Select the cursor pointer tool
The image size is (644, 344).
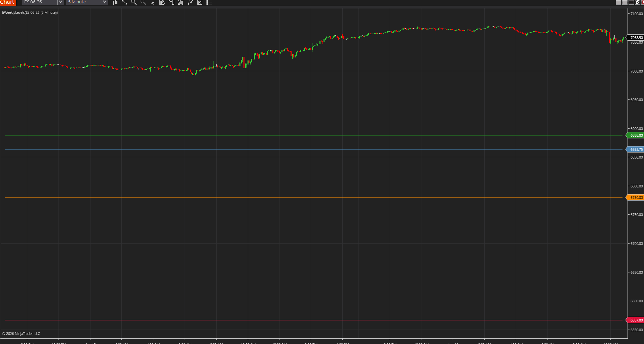point(152,3)
